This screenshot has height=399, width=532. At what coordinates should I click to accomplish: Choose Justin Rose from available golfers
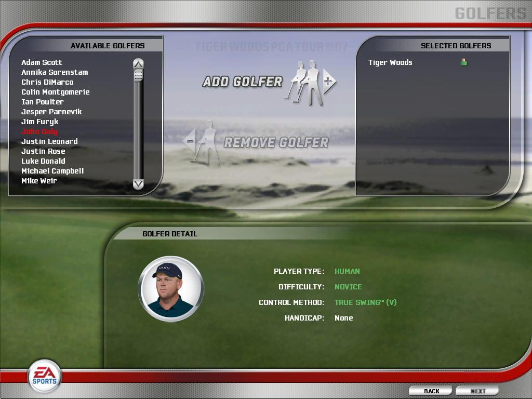(43, 151)
